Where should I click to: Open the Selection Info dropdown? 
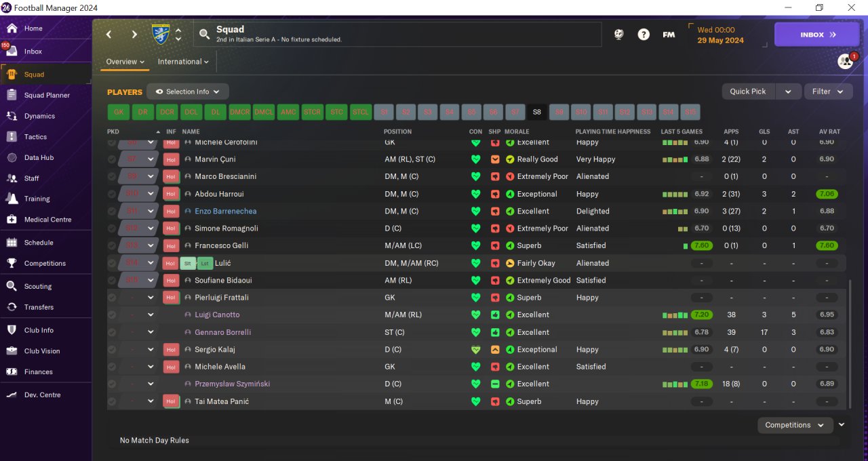point(188,92)
